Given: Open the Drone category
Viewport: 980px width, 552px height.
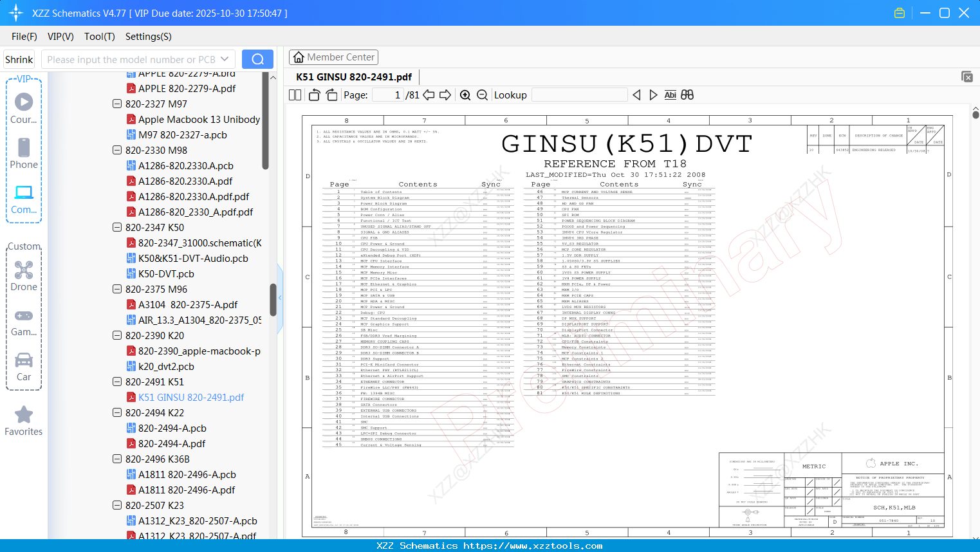Looking at the screenshot, I should point(24,276).
